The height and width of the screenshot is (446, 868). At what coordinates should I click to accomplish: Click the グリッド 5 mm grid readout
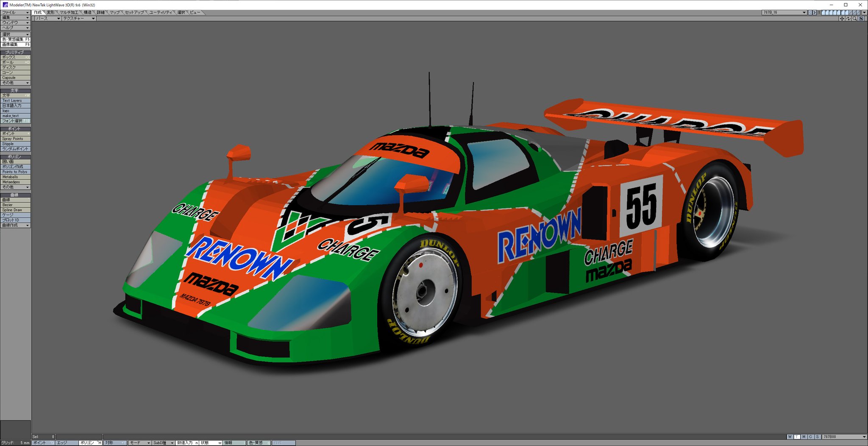click(16, 443)
